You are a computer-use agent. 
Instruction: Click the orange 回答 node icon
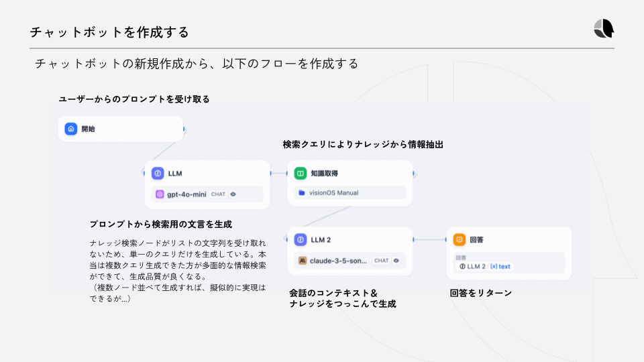tap(459, 240)
